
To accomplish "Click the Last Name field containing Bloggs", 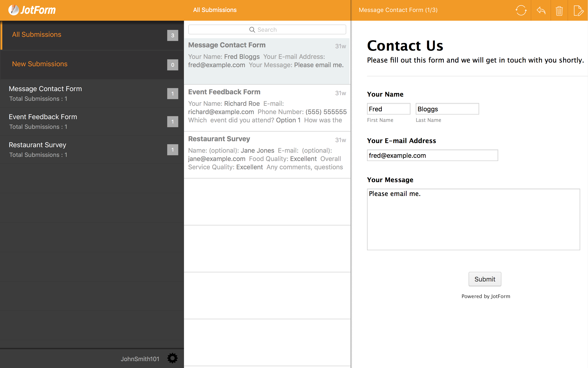I will click(447, 109).
